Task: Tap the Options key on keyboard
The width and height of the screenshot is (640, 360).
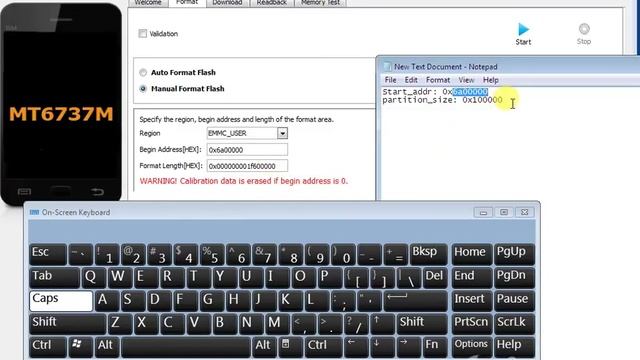Action: pos(471,347)
